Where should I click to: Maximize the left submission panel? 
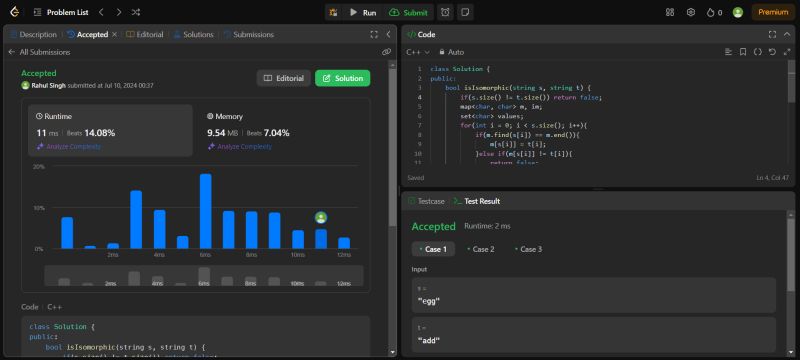click(x=374, y=35)
